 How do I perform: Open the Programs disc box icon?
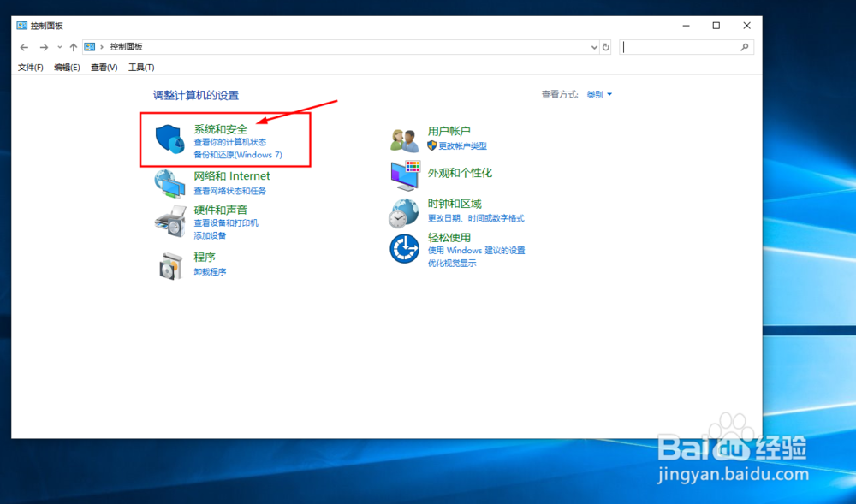coord(171,265)
